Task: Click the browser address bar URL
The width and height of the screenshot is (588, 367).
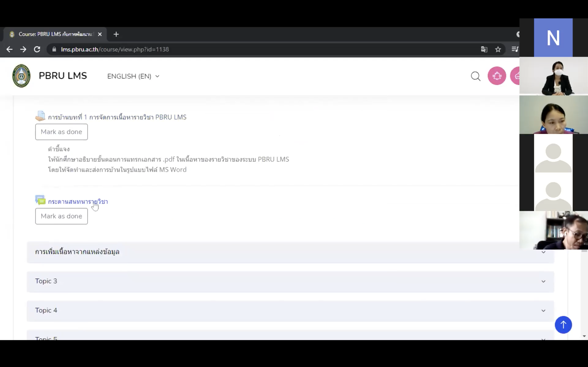Action: pyautogui.click(x=115, y=50)
